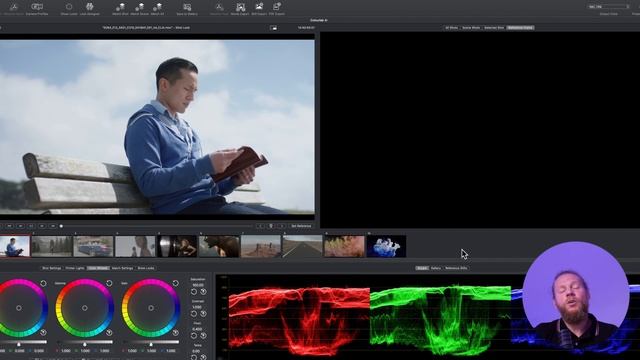The height and width of the screenshot is (360, 640).
Task: Click the left arrow button beside Set Reference
Action: [260, 226]
